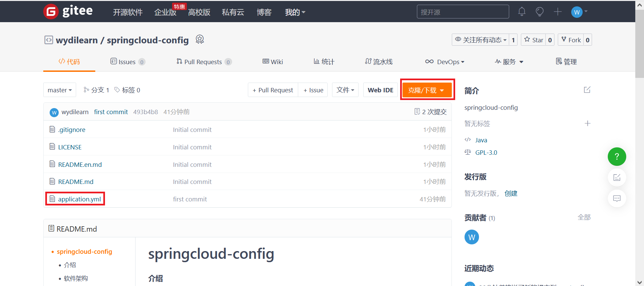Click 介绍 in README outline
Screen dimensions: 644x286
[x=70, y=265]
